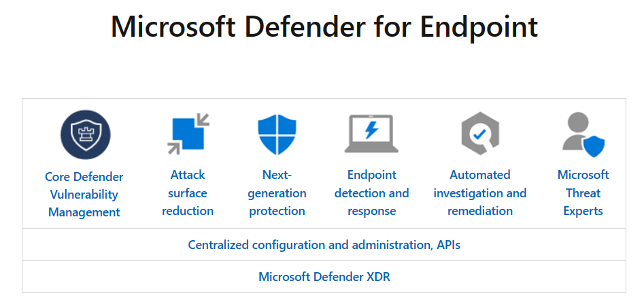The image size is (644, 298).
Task: Open the Next-generation protection link
Action: [x=277, y=193]
